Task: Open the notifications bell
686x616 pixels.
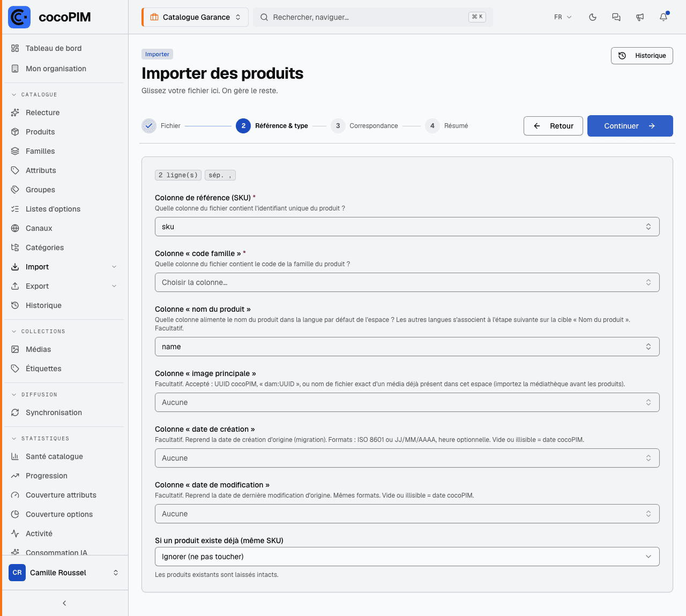Action: tap(663, 17)
